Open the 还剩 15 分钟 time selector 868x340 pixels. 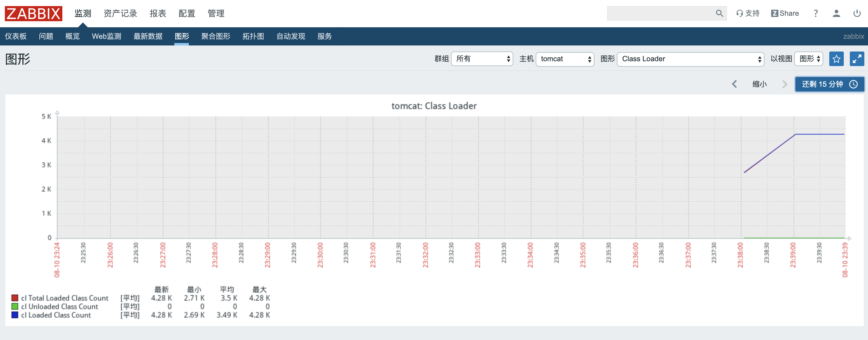point(830,84)
